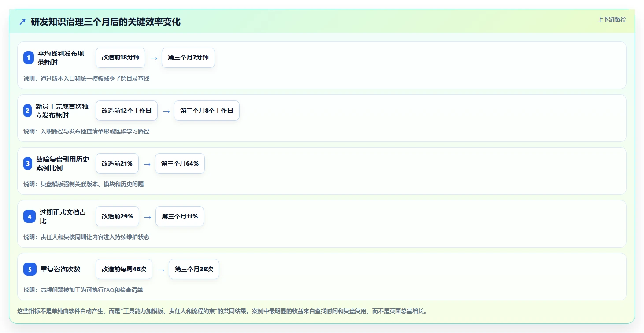The height and width of the screenshot is (333, 644).
Task: Select the number 4 badge
Action: [30, 216]
